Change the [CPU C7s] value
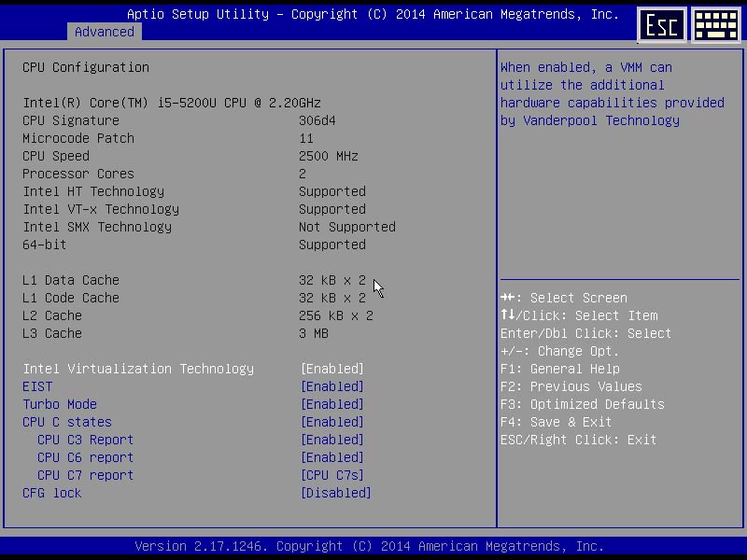 [x=332, y=475]
